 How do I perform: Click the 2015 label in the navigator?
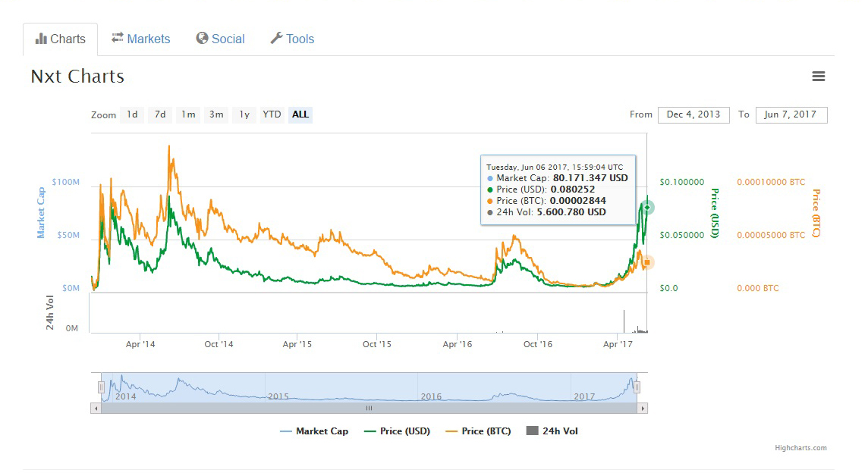(x=278, y=396)
